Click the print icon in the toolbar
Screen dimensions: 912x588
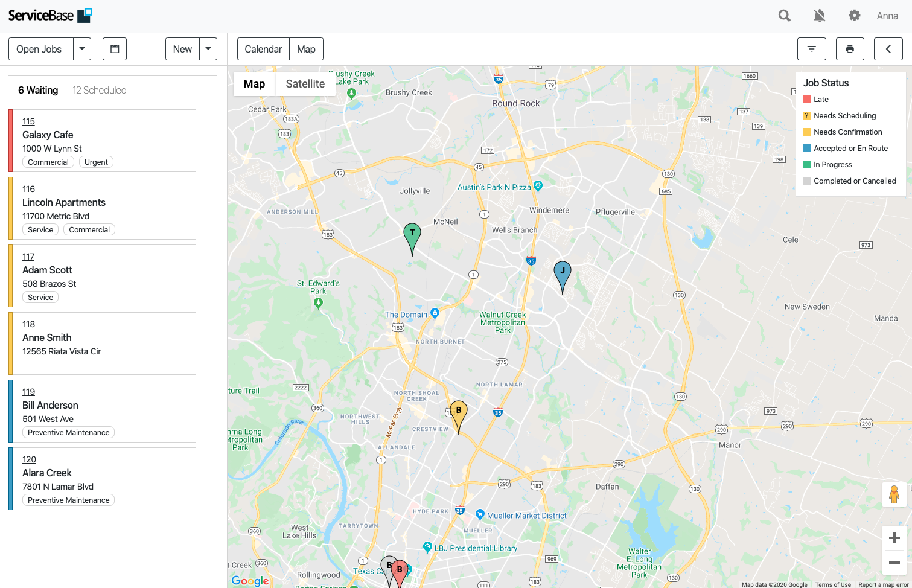click(850, 49)
